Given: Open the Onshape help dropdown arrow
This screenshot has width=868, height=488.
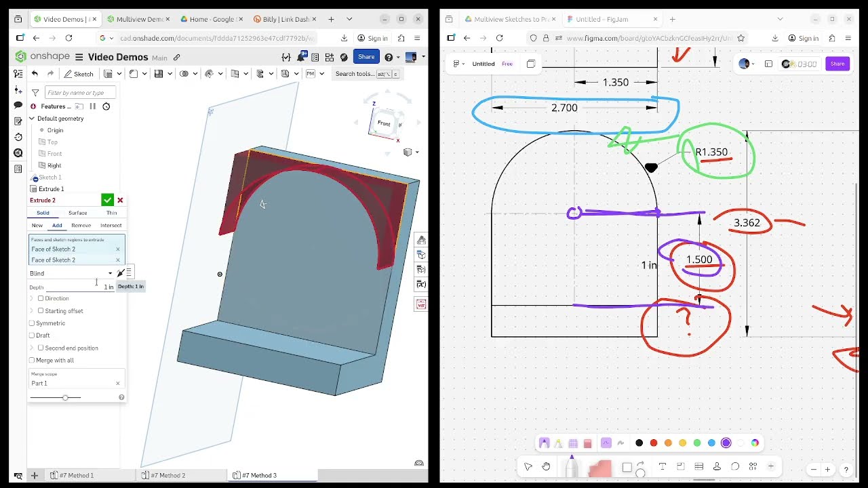Looking at the screenshot, I should (x=397, y=58).
